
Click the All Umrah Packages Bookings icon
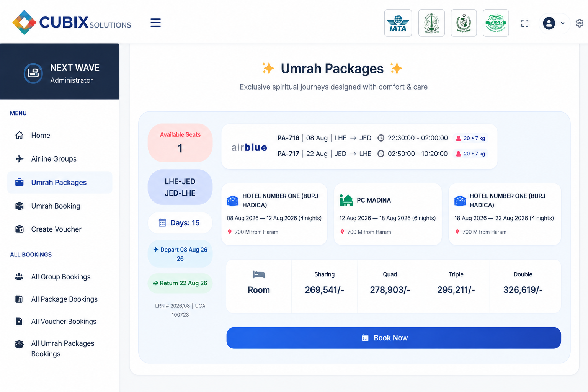pos(19,344)
